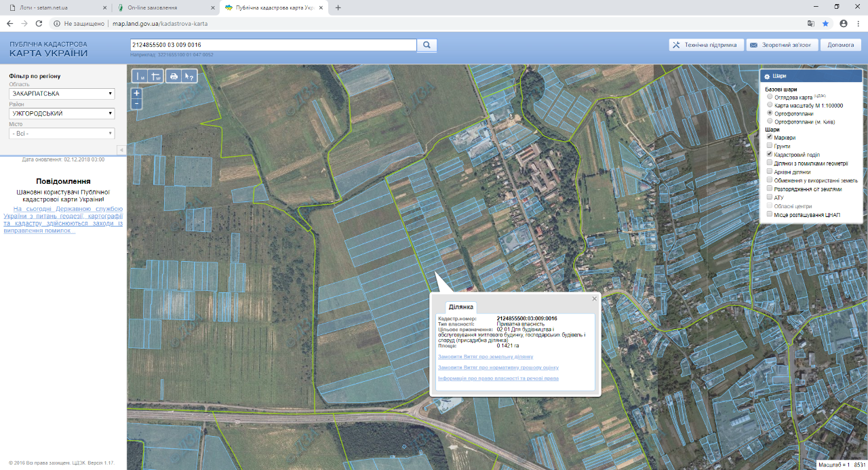Open a new browser tab
Viewport: 868px width, 470px height.
(x=338, y=7)
